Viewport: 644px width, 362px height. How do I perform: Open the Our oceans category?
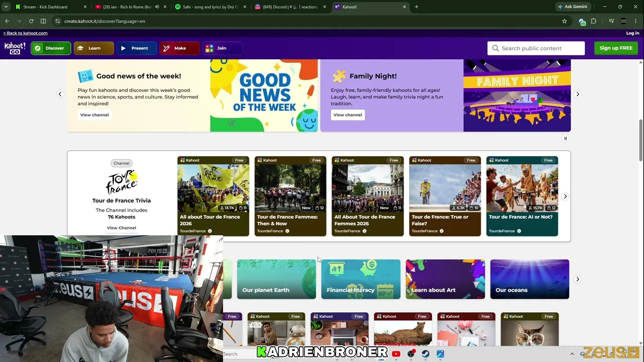530,279
